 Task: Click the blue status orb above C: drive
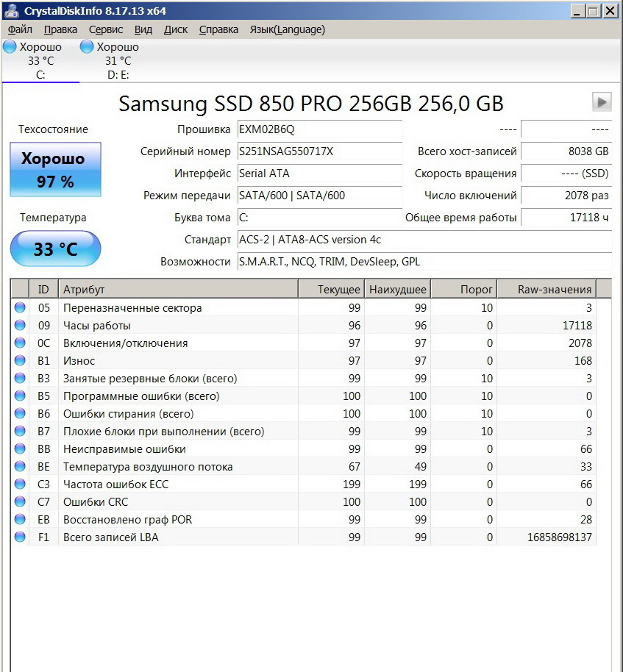(x=10, y=46)
